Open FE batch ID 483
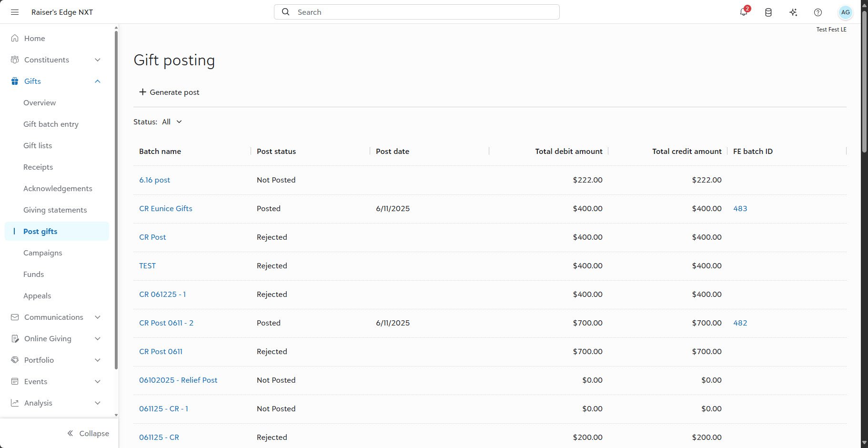This screenshot has height=448, width=868. 740,208
